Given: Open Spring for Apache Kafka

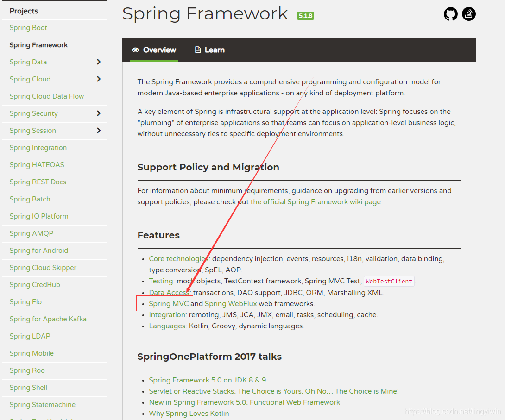Looking at the screenshot, I should (48, 319).
